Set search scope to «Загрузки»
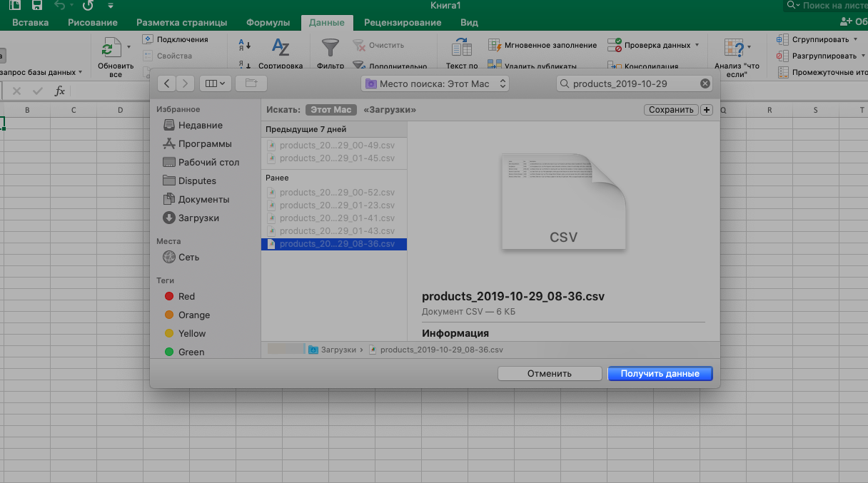This screenshot has width=868, height=483. 390,110
